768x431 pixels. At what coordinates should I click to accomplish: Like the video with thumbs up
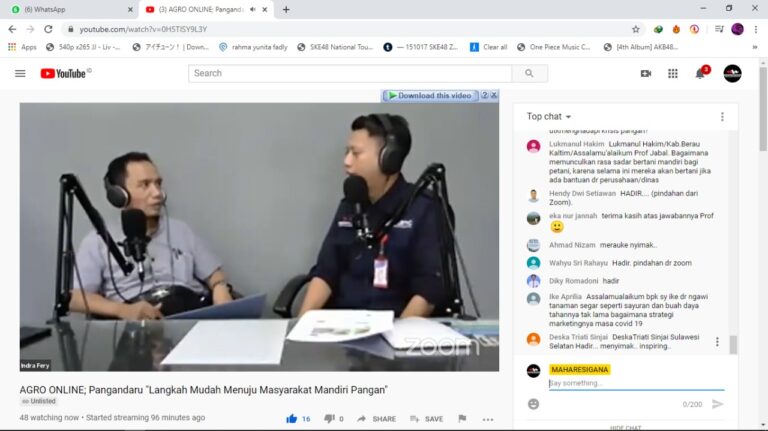click(292, 419)
